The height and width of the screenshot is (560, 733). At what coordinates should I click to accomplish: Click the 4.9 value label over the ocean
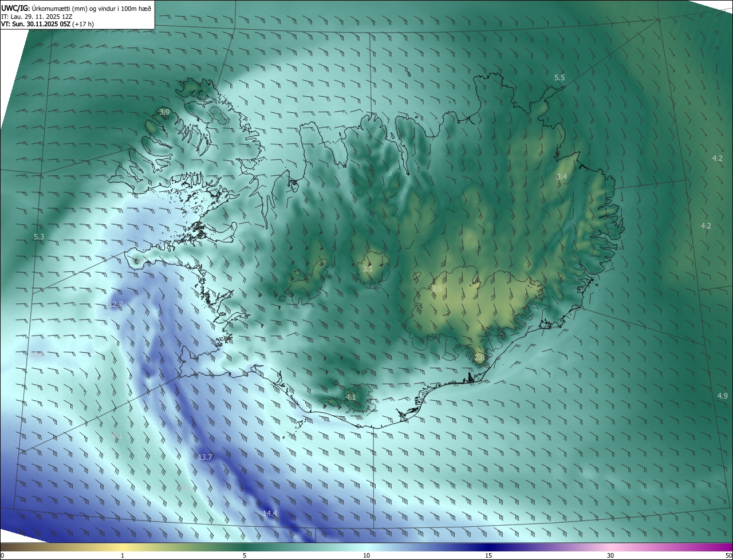pyautogui.click(x=722, y=396)
